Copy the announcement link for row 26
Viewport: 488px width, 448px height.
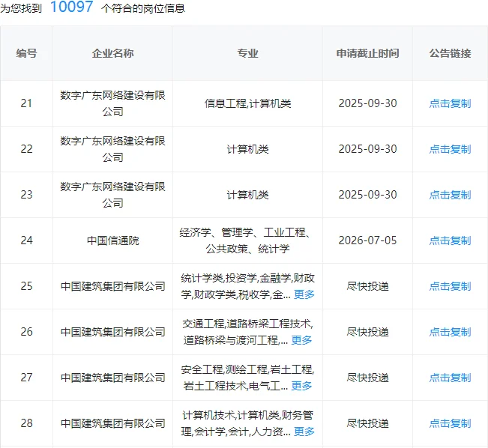click(x=450, y=332)
